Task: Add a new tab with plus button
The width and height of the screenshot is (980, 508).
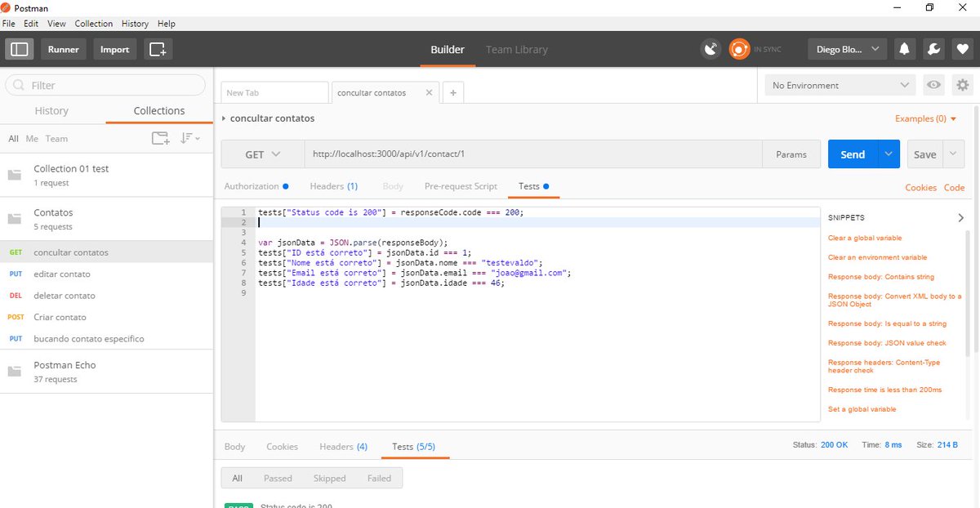Action: point(452,92)
